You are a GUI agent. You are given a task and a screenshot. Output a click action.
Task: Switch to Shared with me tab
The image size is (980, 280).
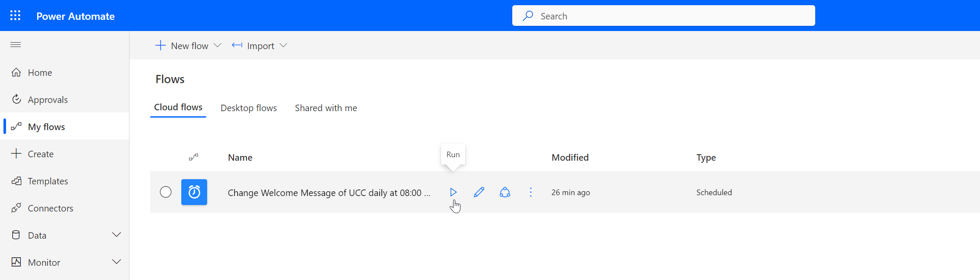point(326,108)
